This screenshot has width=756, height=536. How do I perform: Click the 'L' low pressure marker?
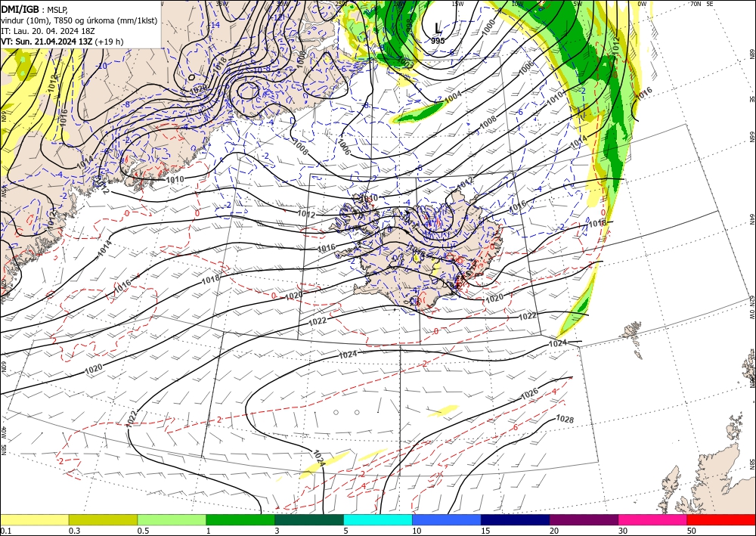tap(438, 29)
